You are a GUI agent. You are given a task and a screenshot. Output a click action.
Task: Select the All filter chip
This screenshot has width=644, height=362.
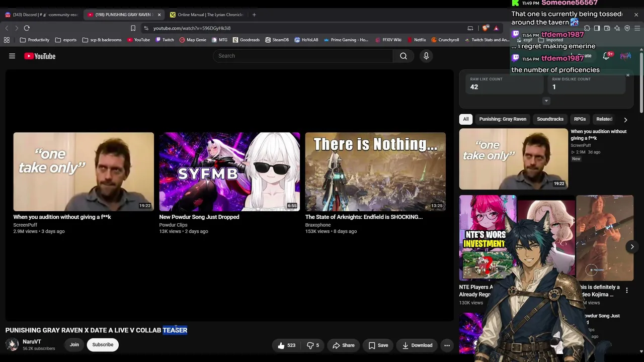point(466,119)
